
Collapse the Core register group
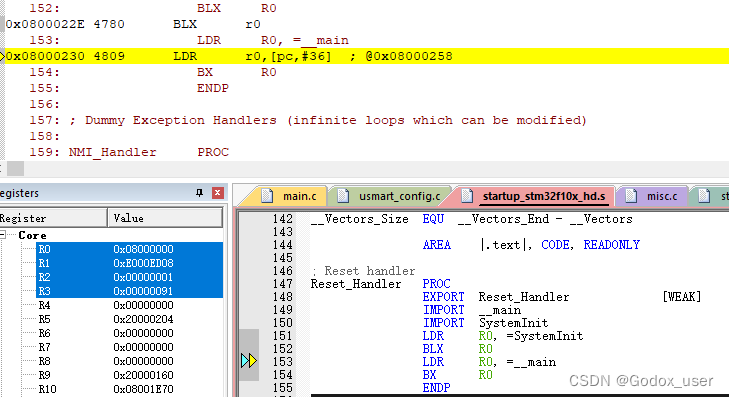point(3,235)
